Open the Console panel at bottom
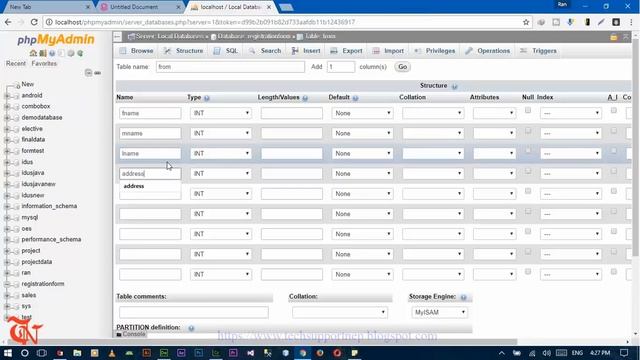Image resolution: width=640 pixels, height=360 pixels. (x=131, y=334)
